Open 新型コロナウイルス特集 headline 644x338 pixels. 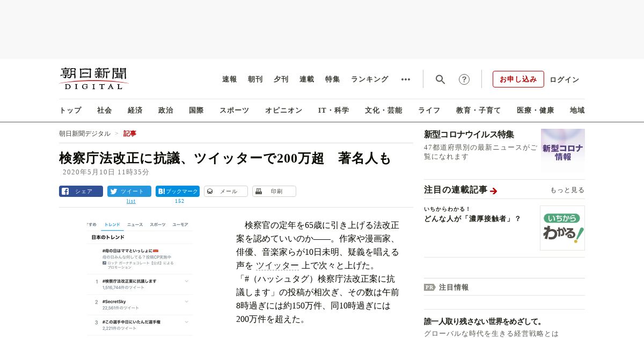point(469,134)
